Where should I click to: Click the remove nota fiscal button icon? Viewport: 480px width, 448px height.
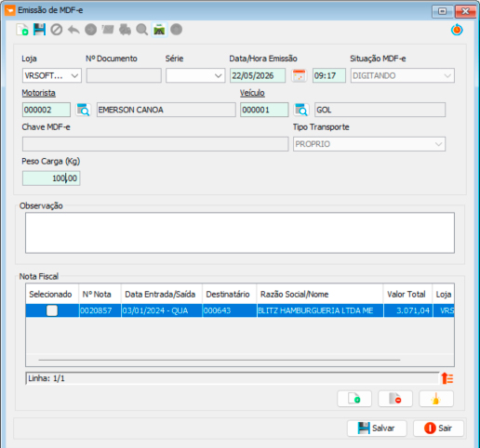[x=395, y=399]
